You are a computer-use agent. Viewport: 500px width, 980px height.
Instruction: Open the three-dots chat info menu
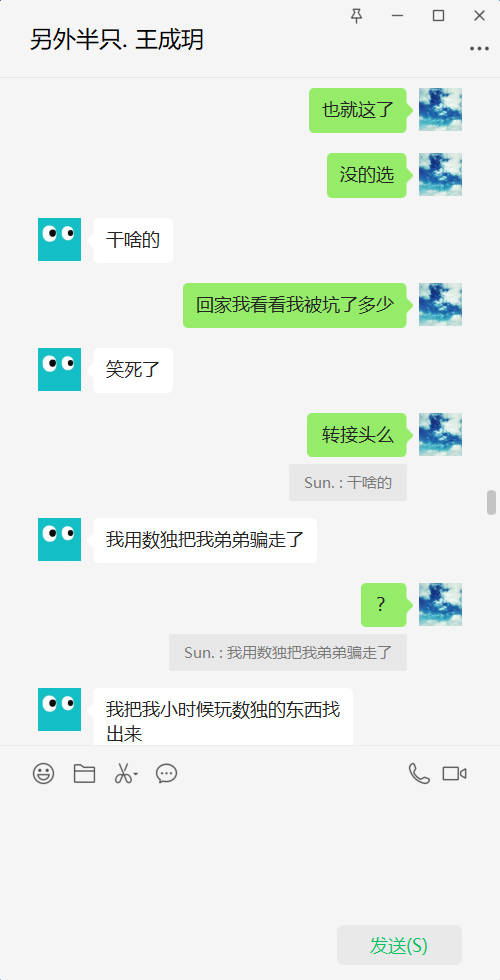point(479,49)
